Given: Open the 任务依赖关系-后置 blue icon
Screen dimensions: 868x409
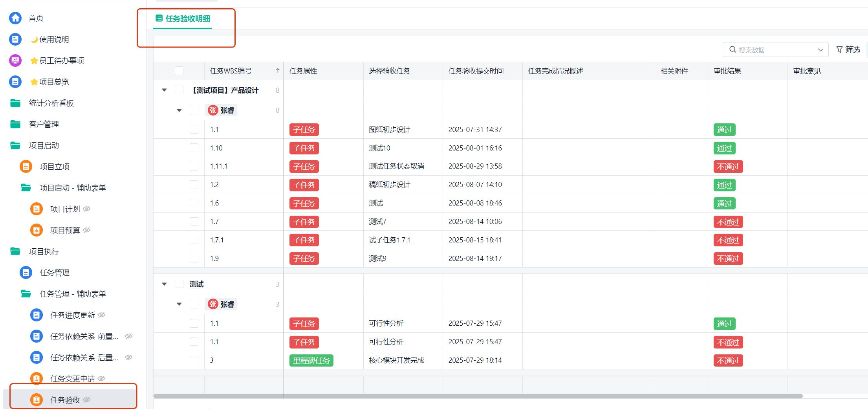Looking at the screenshot, I should [x=37, y=358].
